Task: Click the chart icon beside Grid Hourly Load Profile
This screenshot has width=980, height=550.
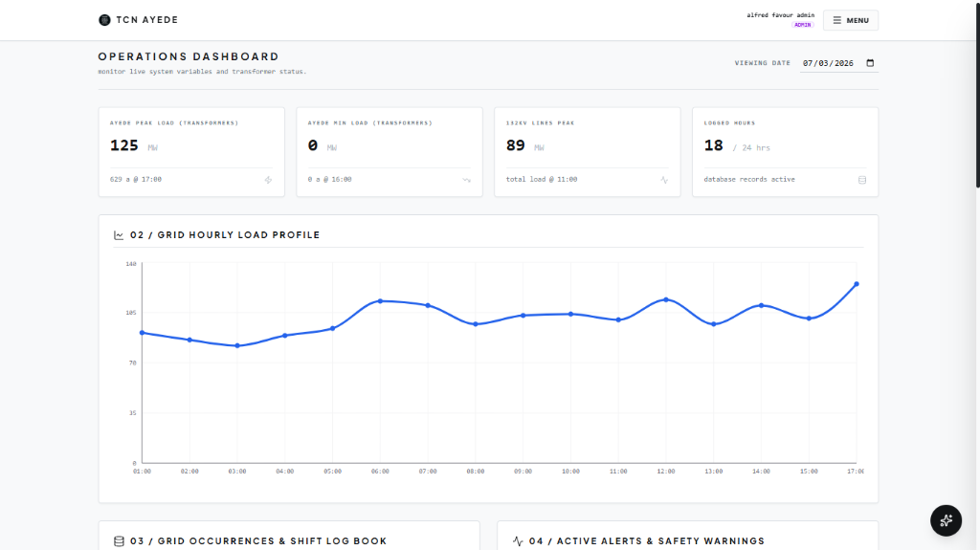Action: coord(119,235)
